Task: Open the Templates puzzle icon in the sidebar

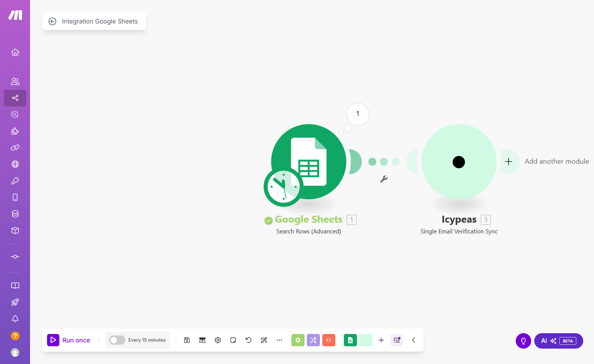Action: click(x=15, y=131)
